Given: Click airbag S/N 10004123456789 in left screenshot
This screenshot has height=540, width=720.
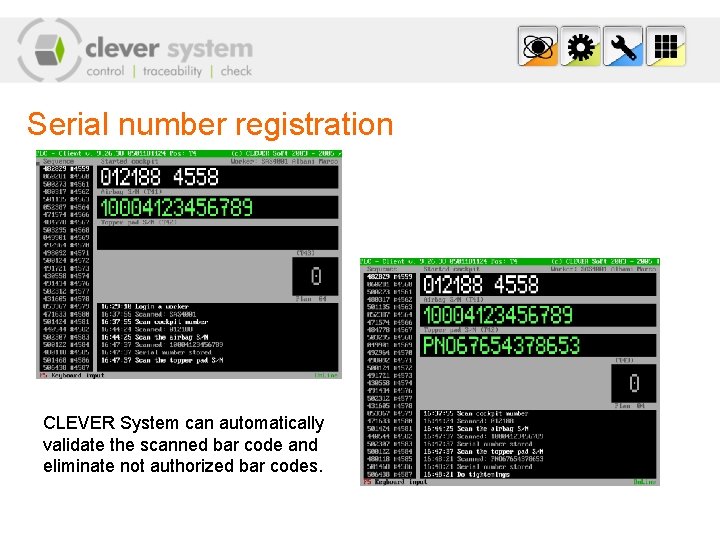Looking at the screenshot, I should [218, 207].
